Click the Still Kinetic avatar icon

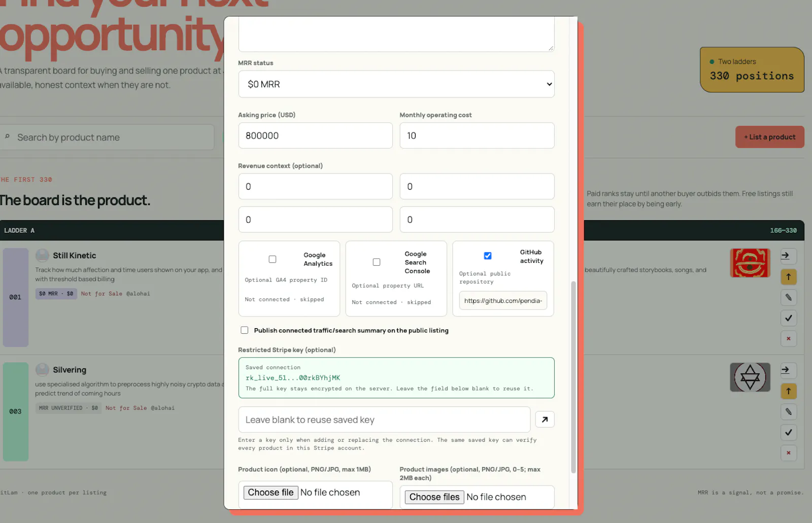tap(42, 255)
